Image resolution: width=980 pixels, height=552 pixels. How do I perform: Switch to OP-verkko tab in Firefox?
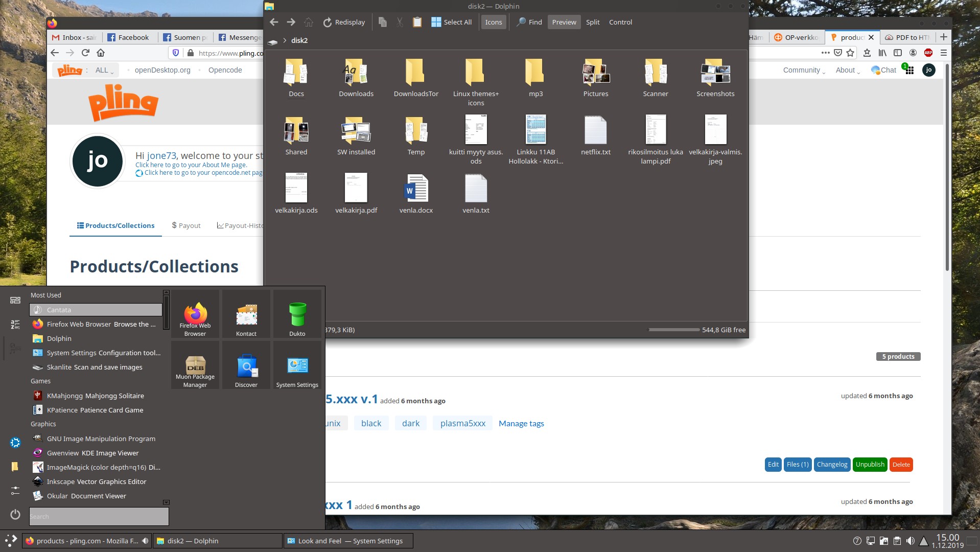[796, 37]
